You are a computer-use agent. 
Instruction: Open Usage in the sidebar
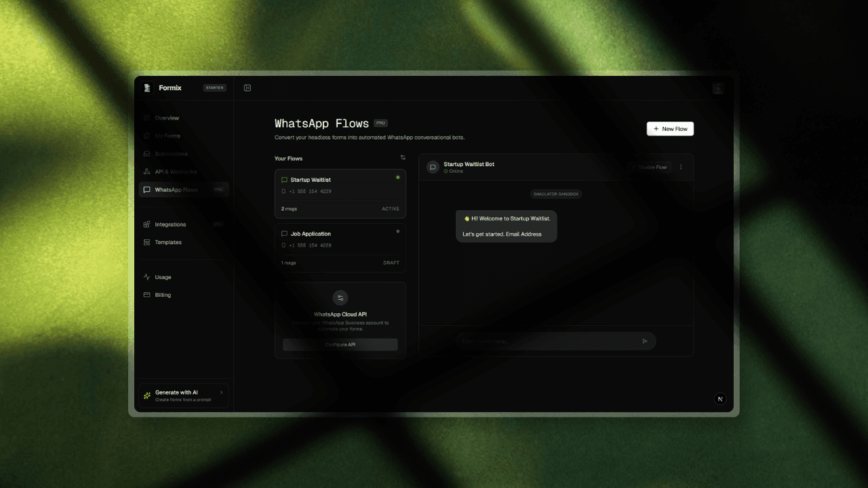163,277
